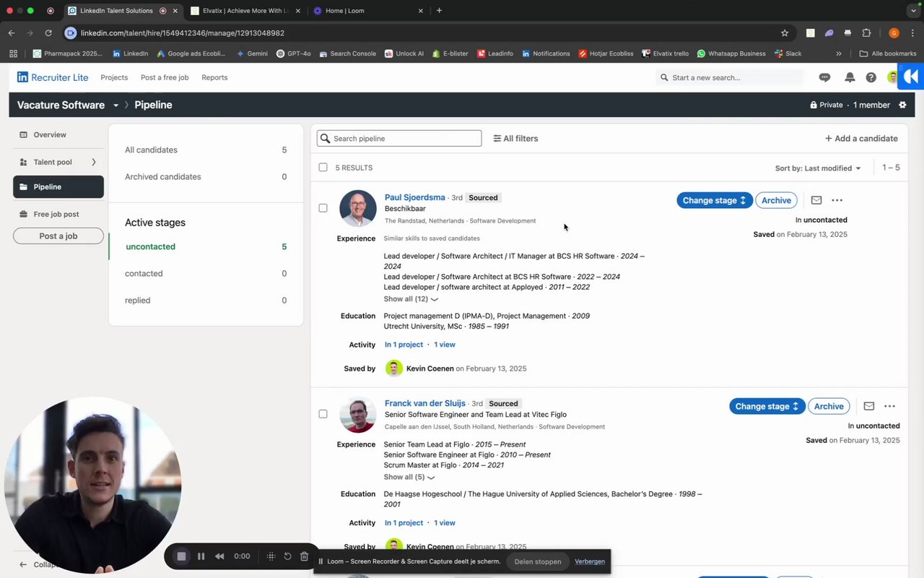Grab the Loom toolbar drag-handle dots
The width and height of the screenshot is (924, 578).
pos(271,556)
